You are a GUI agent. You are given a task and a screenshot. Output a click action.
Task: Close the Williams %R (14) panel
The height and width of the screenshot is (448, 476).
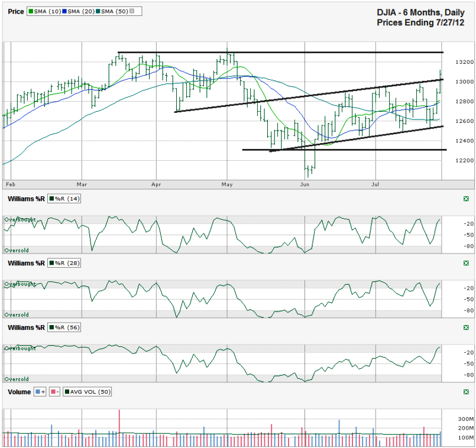[x=466, y=199]
